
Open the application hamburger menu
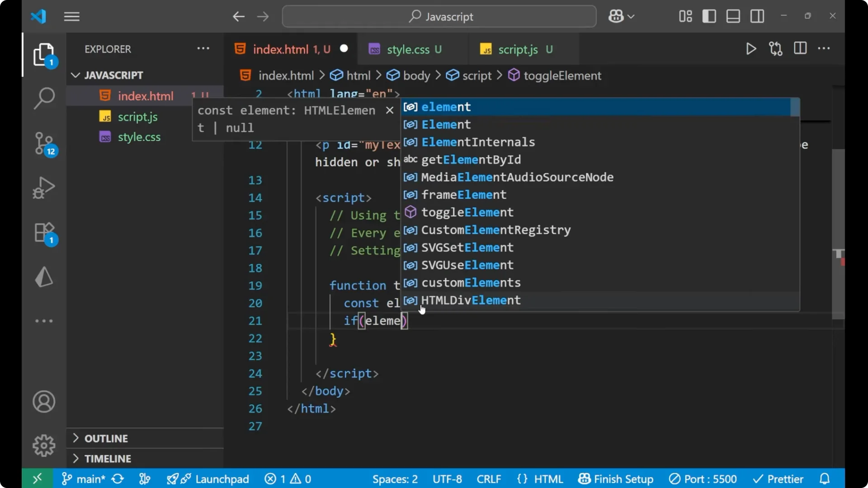[71, 17]
